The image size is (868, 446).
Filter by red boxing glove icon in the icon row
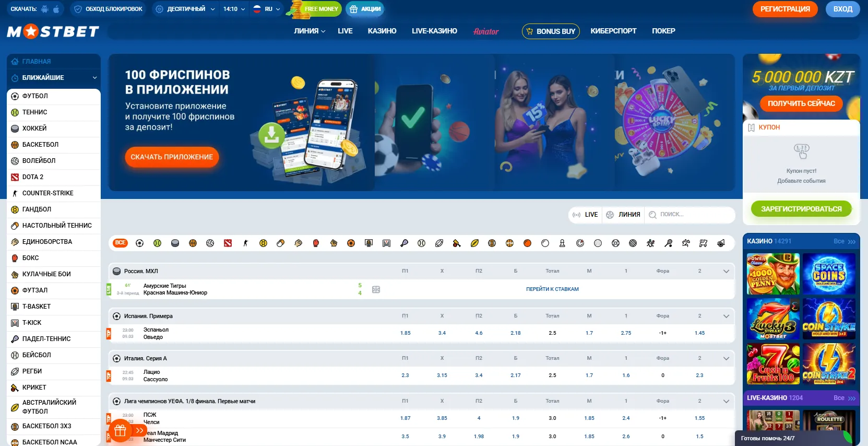point(316,243)
